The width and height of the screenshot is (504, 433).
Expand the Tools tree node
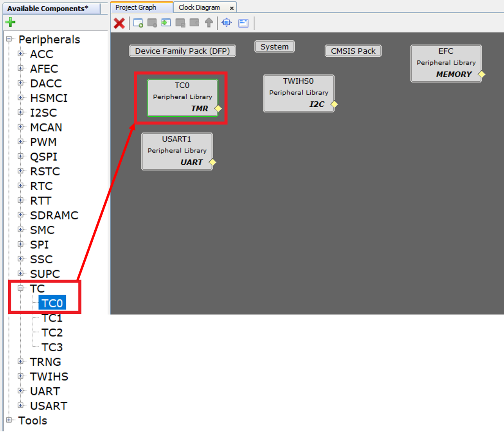click(9, 420)
